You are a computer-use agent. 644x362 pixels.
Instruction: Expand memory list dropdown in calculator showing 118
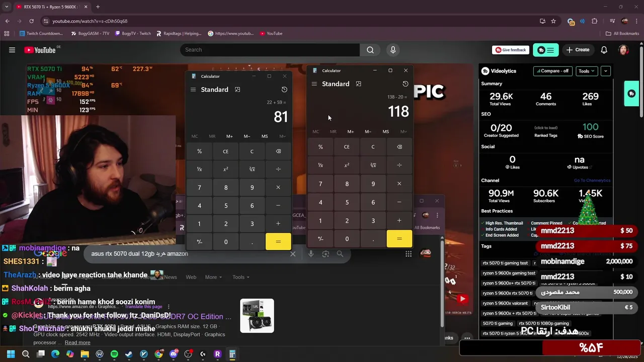pyautogui.click(x=404, y=132)
